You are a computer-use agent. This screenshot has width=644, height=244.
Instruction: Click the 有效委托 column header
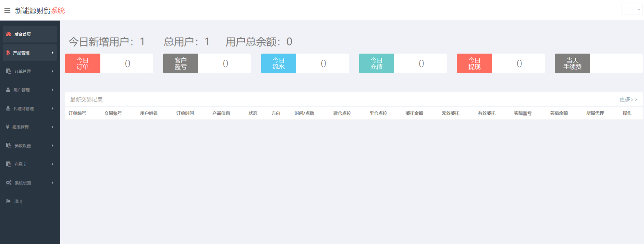tap(487, 113)
